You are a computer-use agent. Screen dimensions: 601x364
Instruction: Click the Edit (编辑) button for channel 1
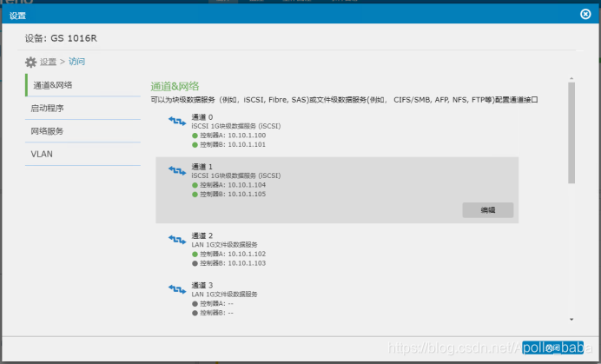[x=488, y=210]
